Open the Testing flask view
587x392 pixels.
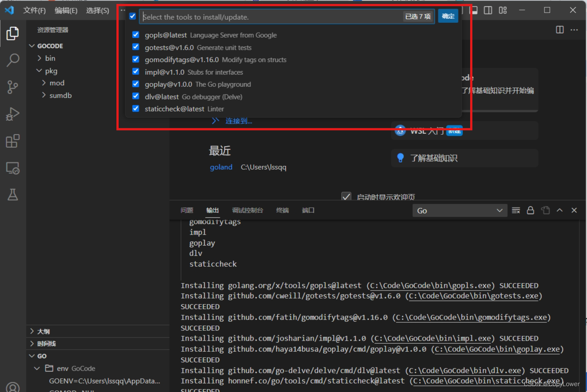point(13,194)
